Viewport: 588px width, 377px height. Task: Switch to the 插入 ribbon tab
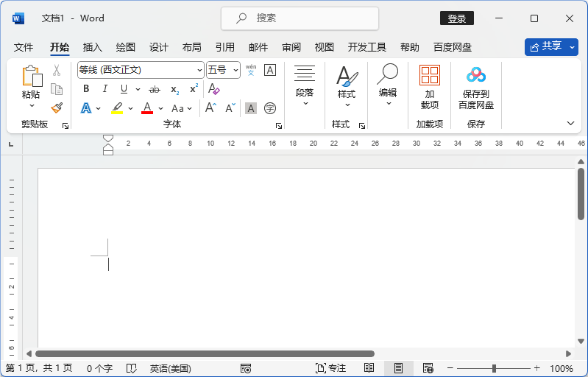click(92, 47)
